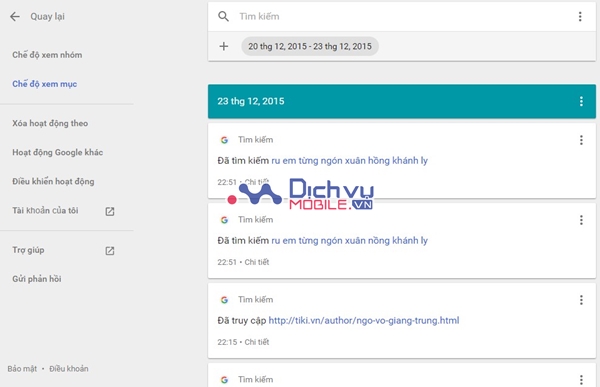Open Điều khoản terms link
The image size is (600, 387).
[x=69, y=369]
